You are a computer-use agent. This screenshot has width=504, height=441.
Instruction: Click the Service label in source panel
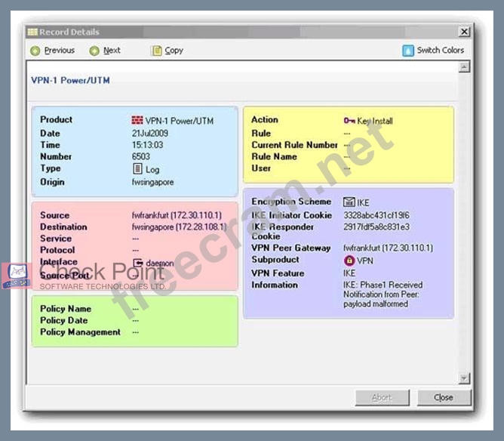click(x=56, y=239)
